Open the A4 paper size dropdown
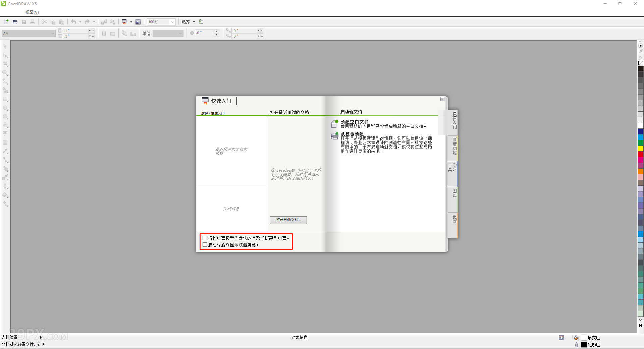The width and height of the screenshot is (644, 349). pos(52,33)
